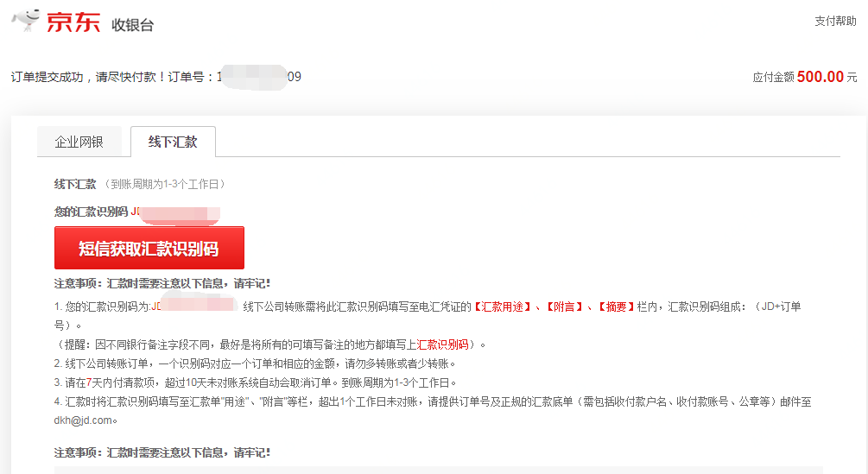The height and width of the screenshot is (474, 868).
Task: Click red 汇款识别码 in the reminder line
Action: pyautogui.click(x=442, y=344)
